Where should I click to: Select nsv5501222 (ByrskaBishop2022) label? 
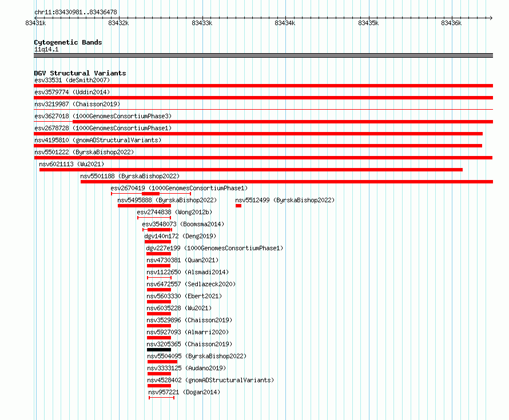coord(84,152)
